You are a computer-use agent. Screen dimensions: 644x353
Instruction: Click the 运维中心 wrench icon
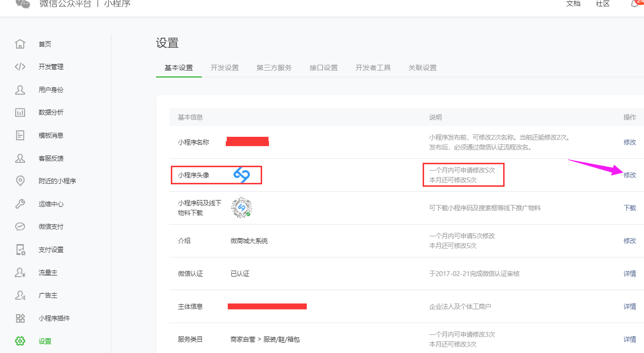[x=20, y=204]
